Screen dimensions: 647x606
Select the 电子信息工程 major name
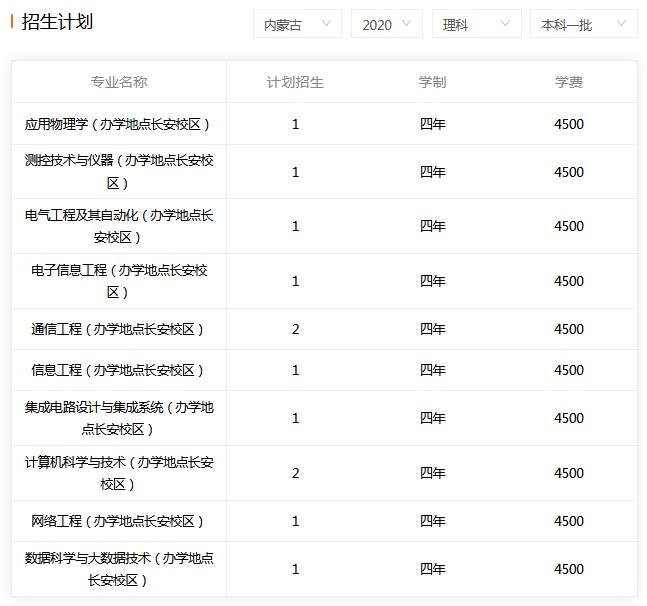119,281
